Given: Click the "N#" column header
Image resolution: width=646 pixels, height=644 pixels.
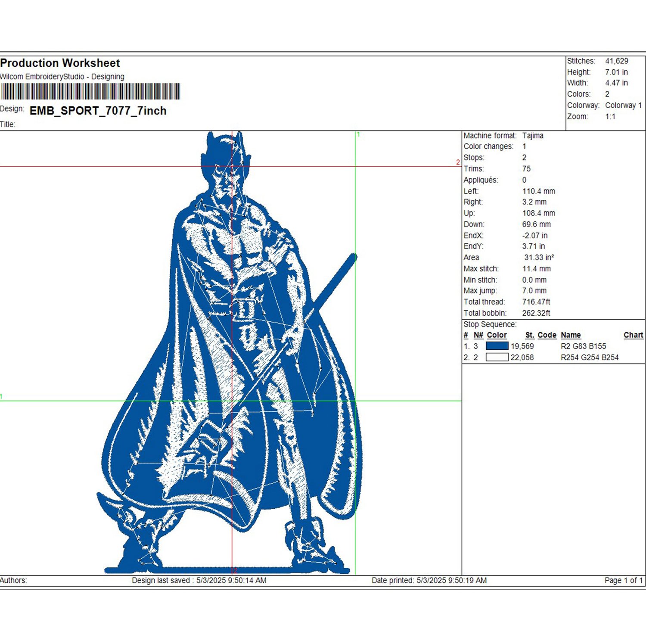Looking at the screenshot, I should coord(478,335).
